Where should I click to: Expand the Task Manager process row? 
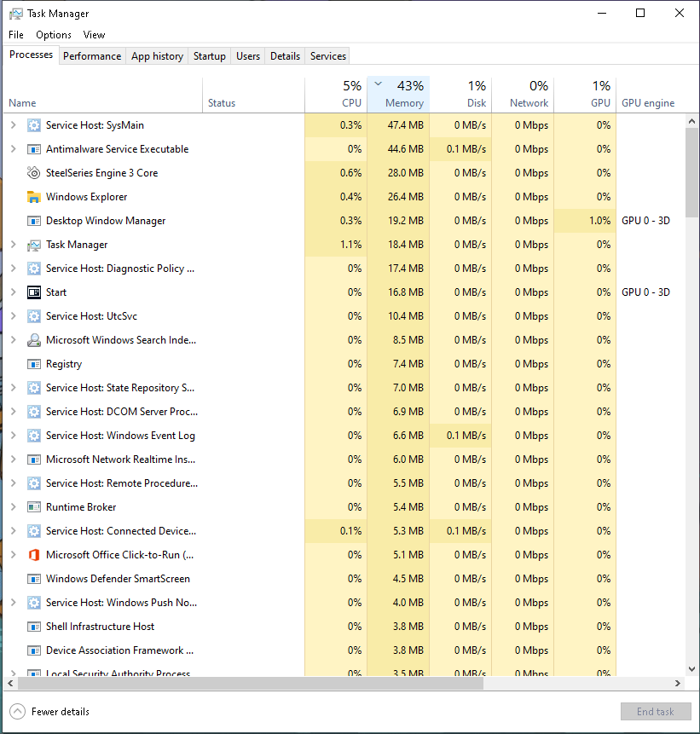(14, 245)
